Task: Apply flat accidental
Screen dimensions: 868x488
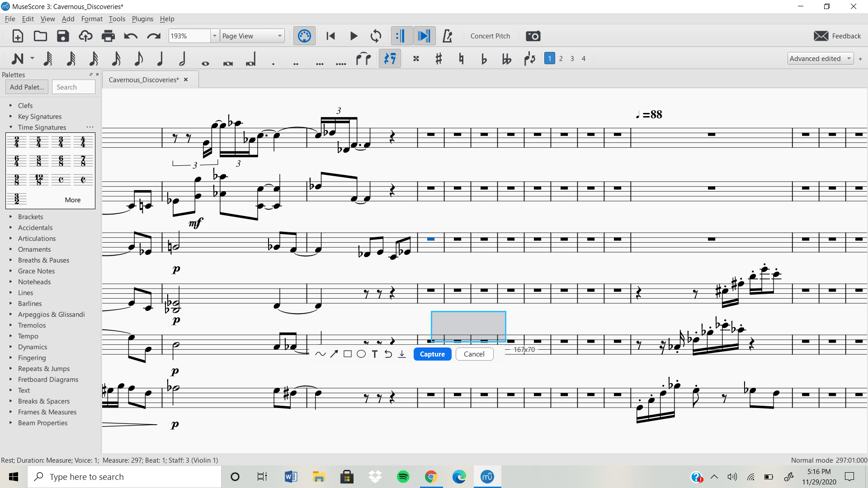Action: pyautogui.click(x=484, y=59)
